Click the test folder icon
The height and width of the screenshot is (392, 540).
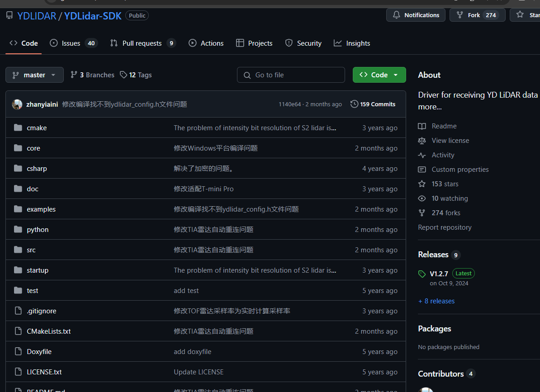18,290
